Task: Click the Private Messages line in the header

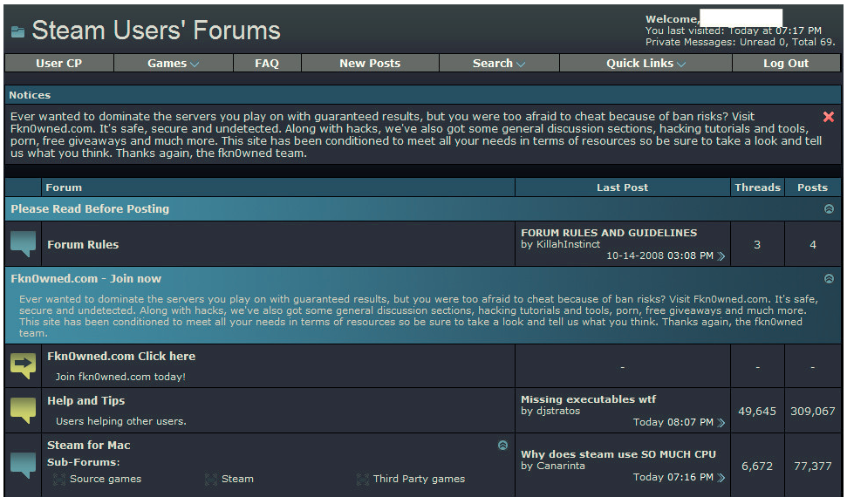Action: coord(740,42)
